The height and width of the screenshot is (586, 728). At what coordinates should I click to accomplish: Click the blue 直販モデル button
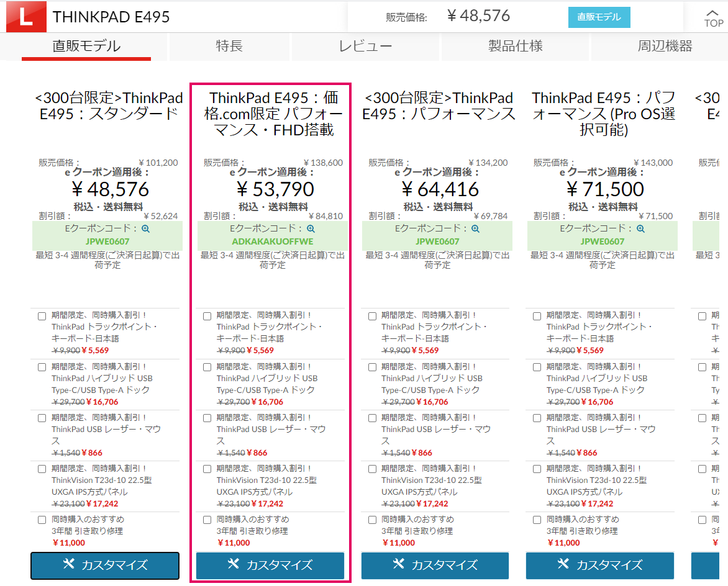599,17
